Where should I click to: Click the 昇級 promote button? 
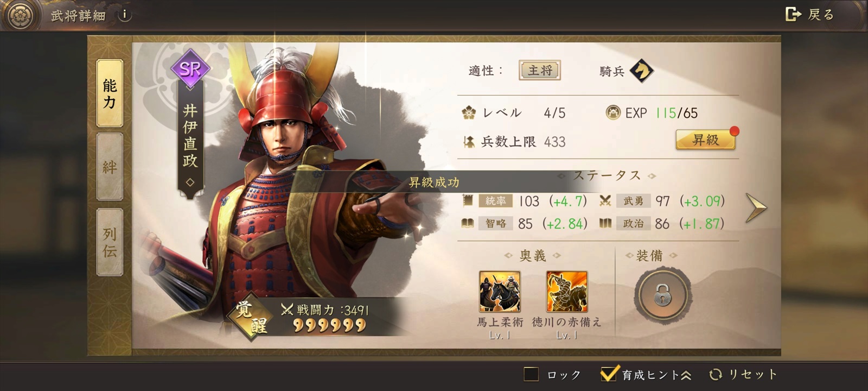point(705,140)
